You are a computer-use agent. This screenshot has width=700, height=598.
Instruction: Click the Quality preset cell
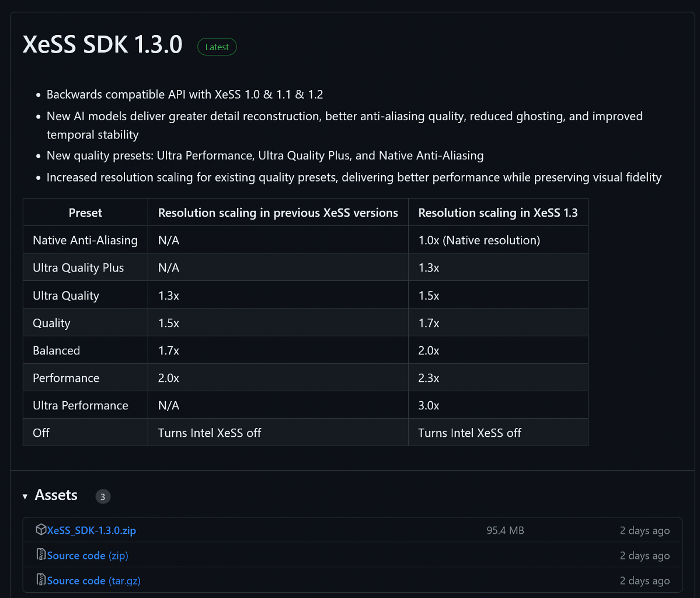click(x=85, y=323)
